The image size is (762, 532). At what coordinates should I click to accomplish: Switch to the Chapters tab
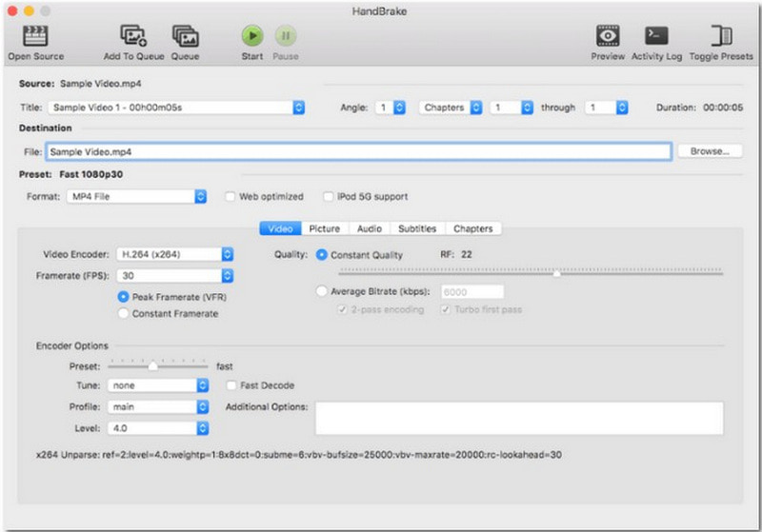tap(472, 228)
